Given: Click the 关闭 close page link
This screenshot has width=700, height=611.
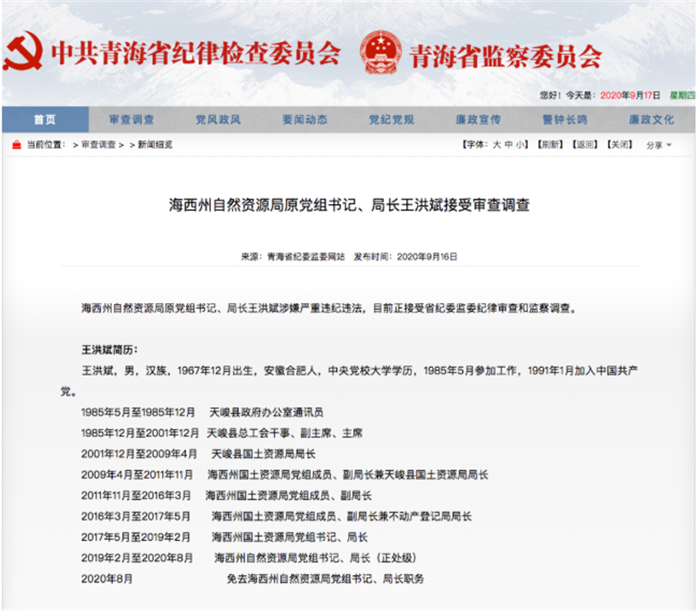Looking at the screenshot, I should [620, 145].
